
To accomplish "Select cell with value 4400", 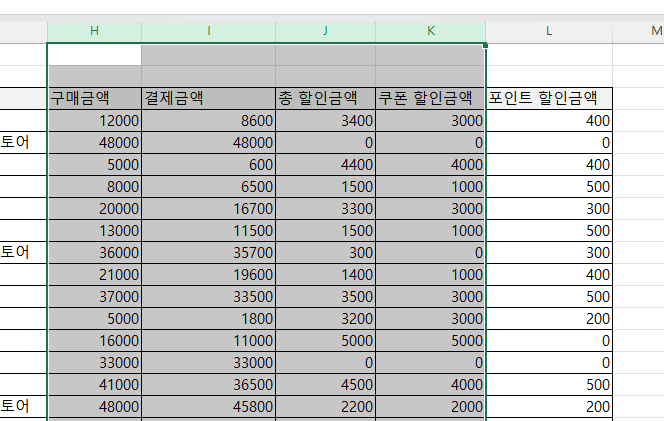I will click(x=325, y=165).
